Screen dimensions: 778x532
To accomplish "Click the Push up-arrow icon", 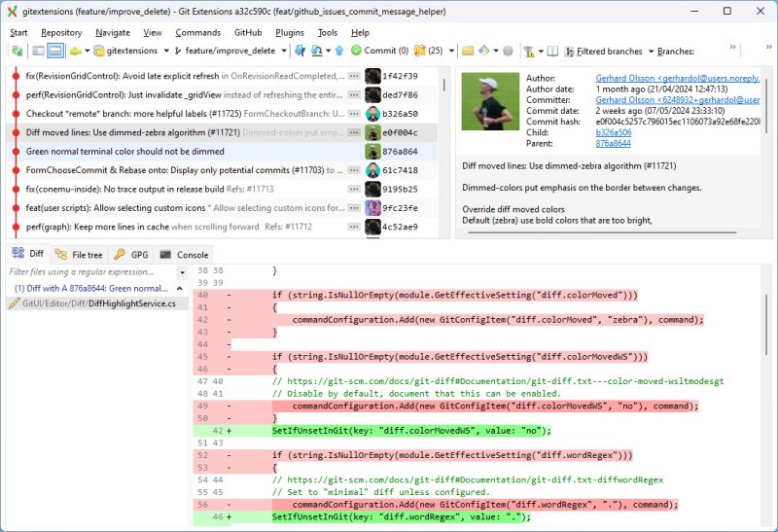I will coord(339,51).
